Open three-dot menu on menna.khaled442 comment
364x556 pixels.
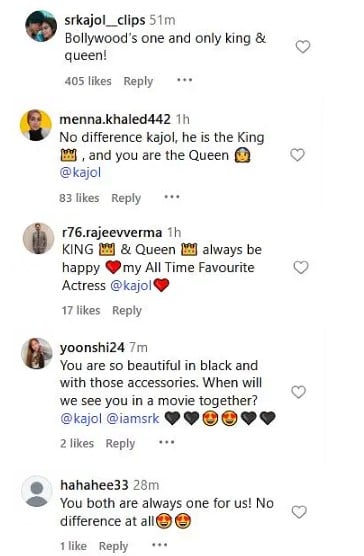point(172,197)
